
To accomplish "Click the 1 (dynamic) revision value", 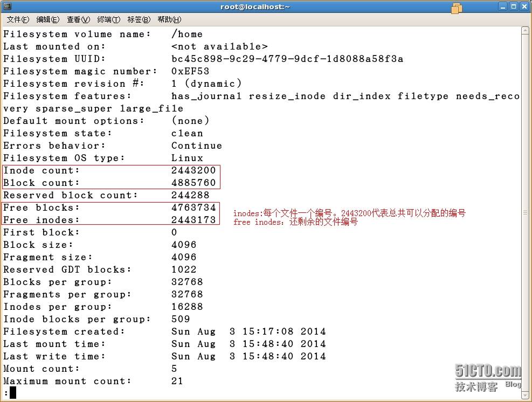I will (206, 84).
